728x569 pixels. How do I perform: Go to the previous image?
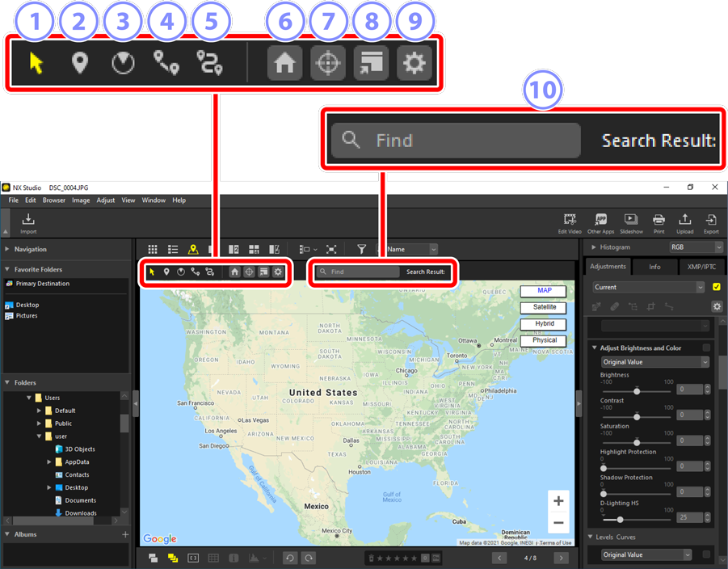coord(499,558)
